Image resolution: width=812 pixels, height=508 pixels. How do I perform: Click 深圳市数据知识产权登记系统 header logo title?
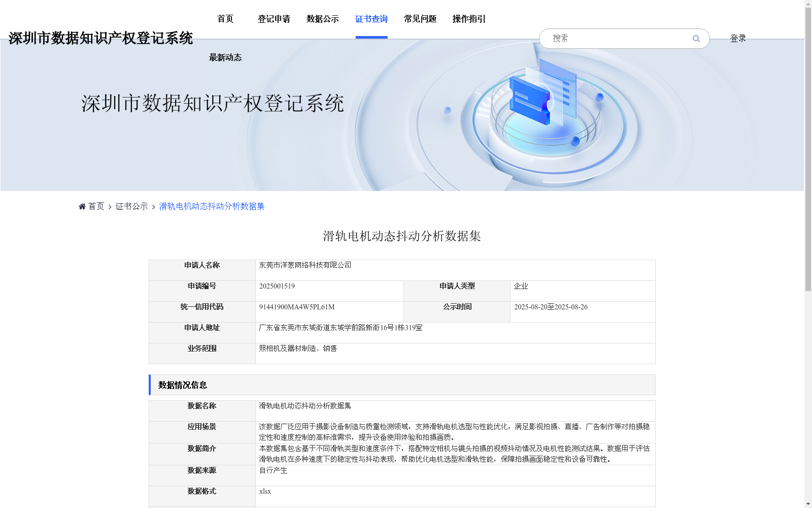click(100, 38)
